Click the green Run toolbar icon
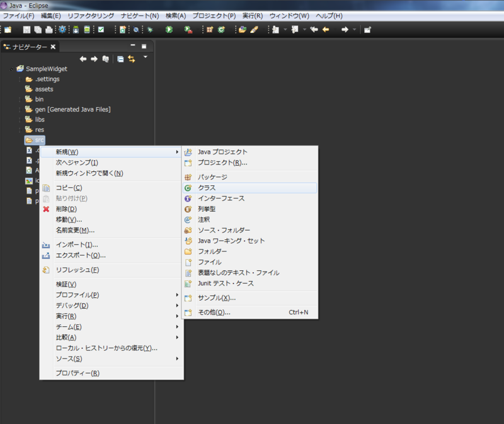 pyautogui.click(x=169, y=30)
